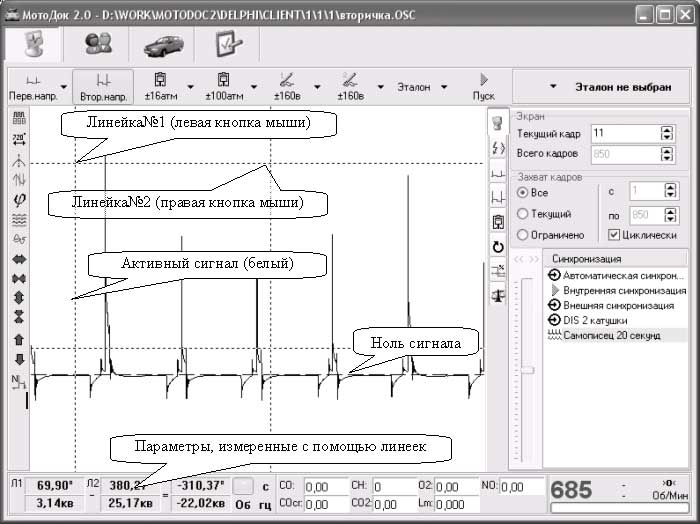This screenshot has width=700, height=524.
Task: Expand the ±16атм dropdown arrow
Action: point(190,87)
